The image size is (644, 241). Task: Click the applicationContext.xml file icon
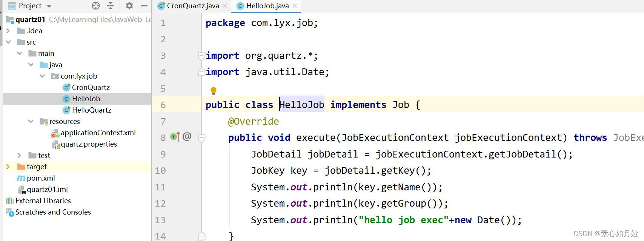tap(55, 133)
